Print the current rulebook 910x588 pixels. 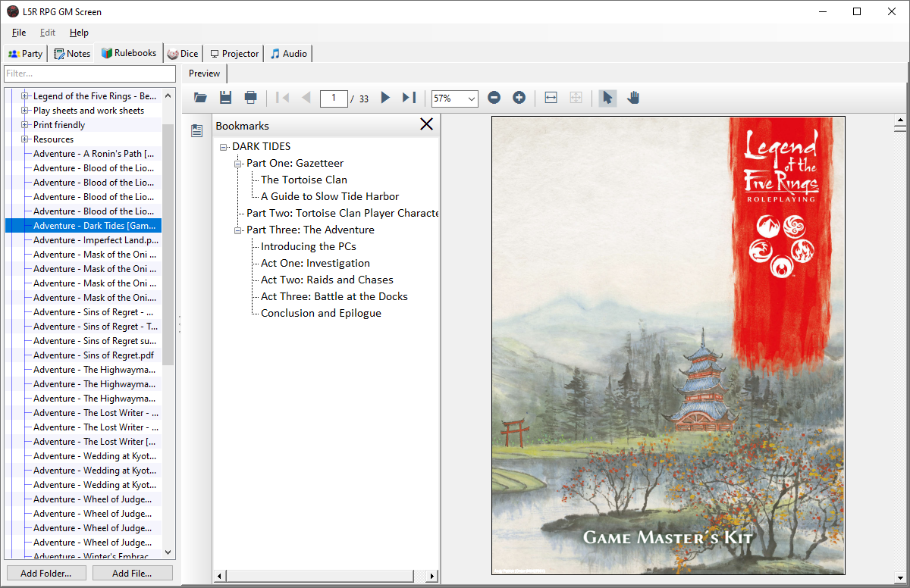click(250, 98)
